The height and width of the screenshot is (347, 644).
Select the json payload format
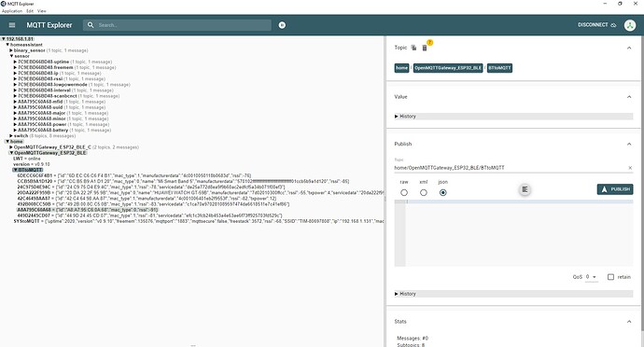coord(442,192)
